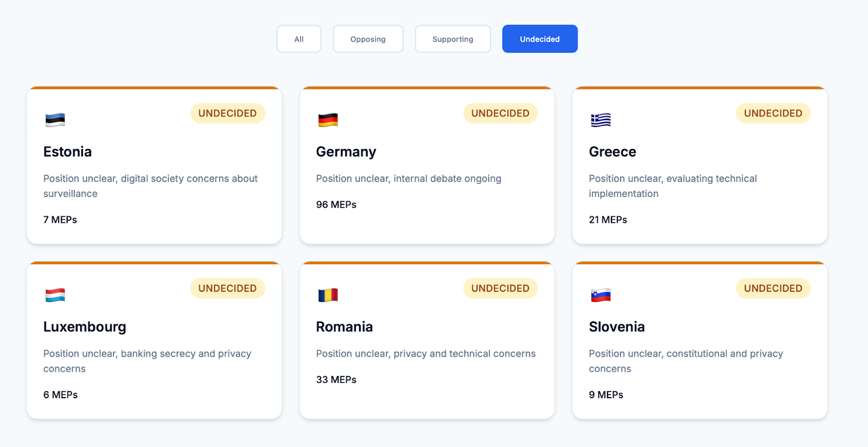Click the Germany flag icon
The image size is (868, 447).
[x=328, y=120]
